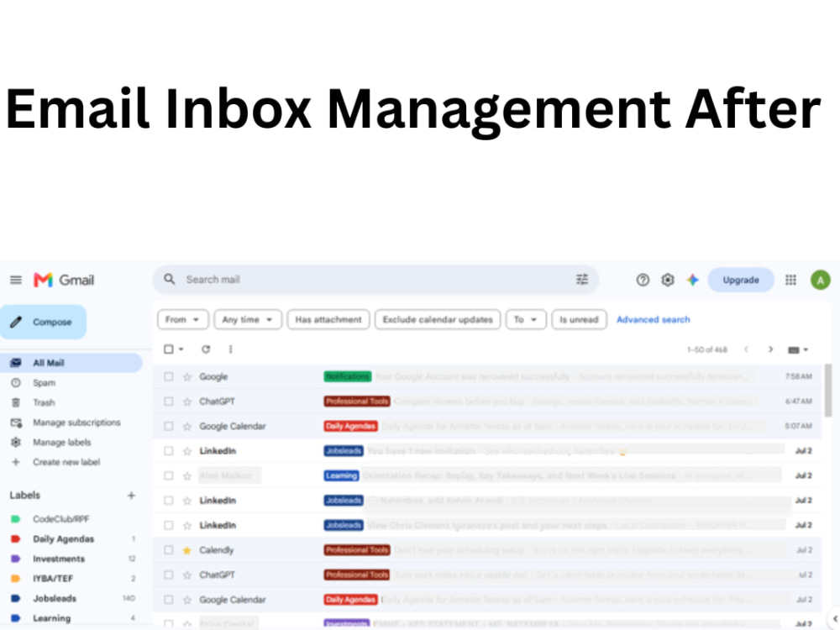This screenshot has width=840, height=630.
Task: Add a new label with the plus icon
Action: point(131,496)
